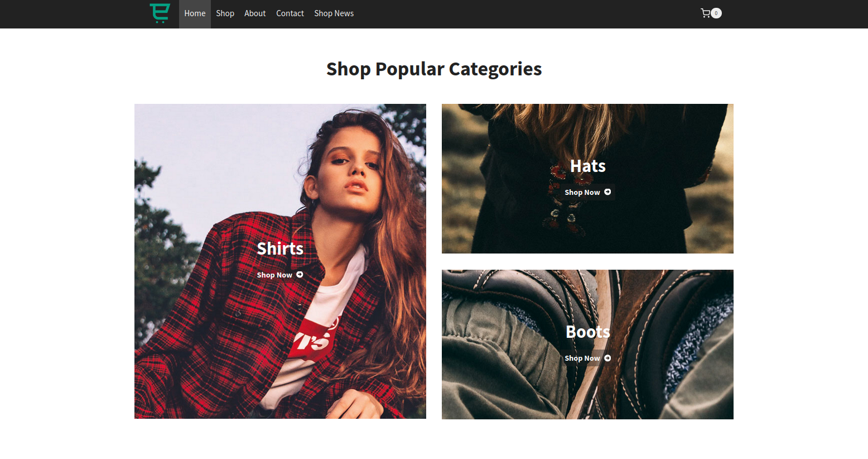
Task: Click the Shirts category title
Action: click(x=280, y=248)
